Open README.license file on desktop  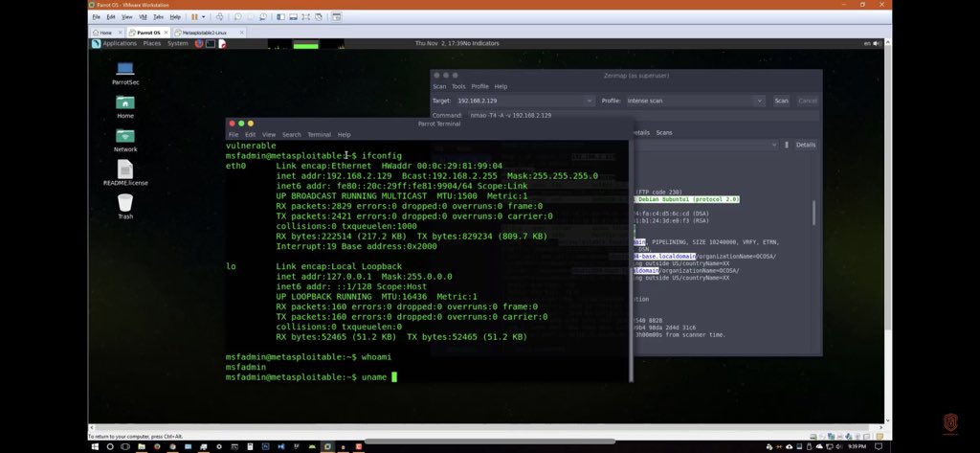(125, 173)
